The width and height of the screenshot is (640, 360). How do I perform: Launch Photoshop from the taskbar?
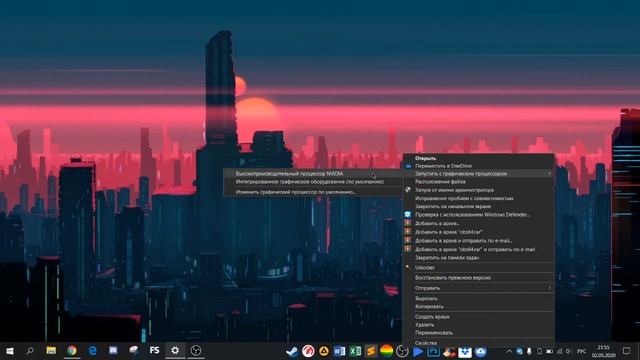click(433, 351)
